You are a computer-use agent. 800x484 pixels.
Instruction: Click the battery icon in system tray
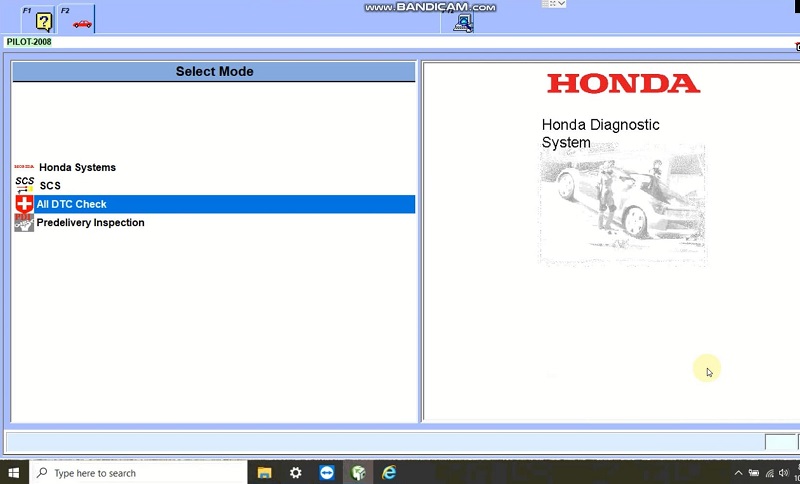coord(754,473)
